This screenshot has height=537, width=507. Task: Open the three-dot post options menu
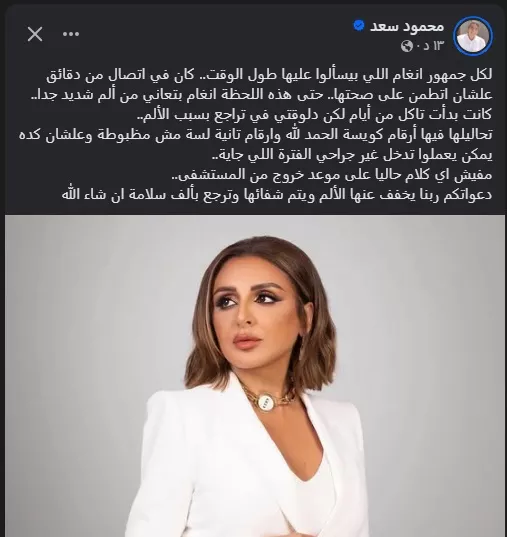click(71, 34)
